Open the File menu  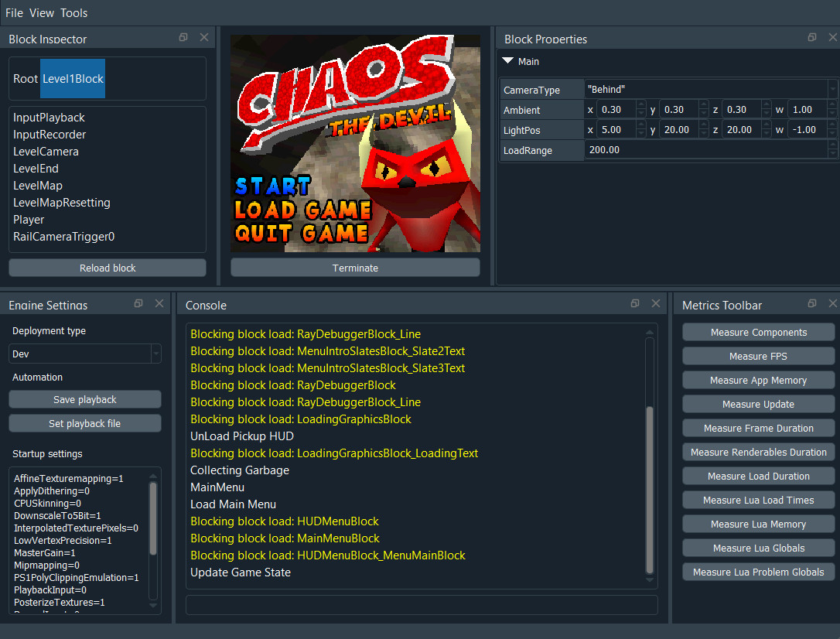14,13
